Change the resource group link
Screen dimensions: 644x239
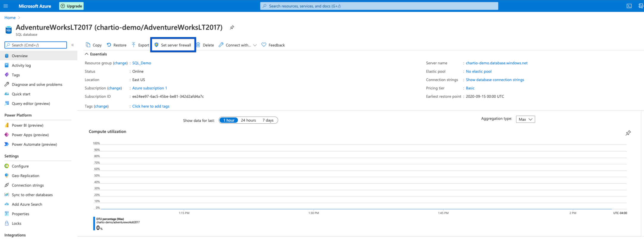point(120,63)
